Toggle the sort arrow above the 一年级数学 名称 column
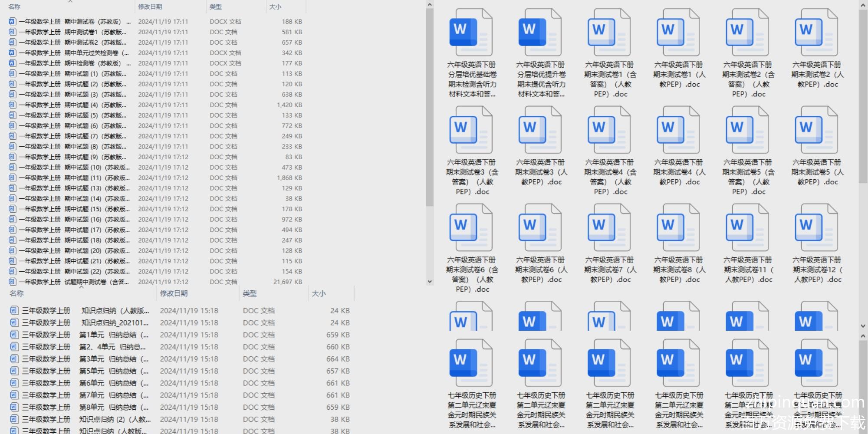Viewport: 868px width, 434px height. point(70,2)
